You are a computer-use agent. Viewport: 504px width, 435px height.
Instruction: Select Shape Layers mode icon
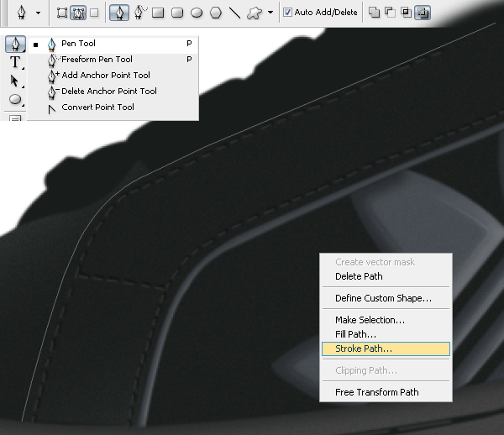click(x=61, y=13)
